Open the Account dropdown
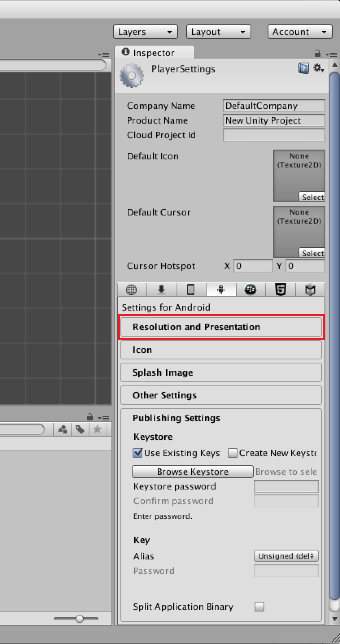The height and width of the screenshot is (644, 340). [300, 32]
